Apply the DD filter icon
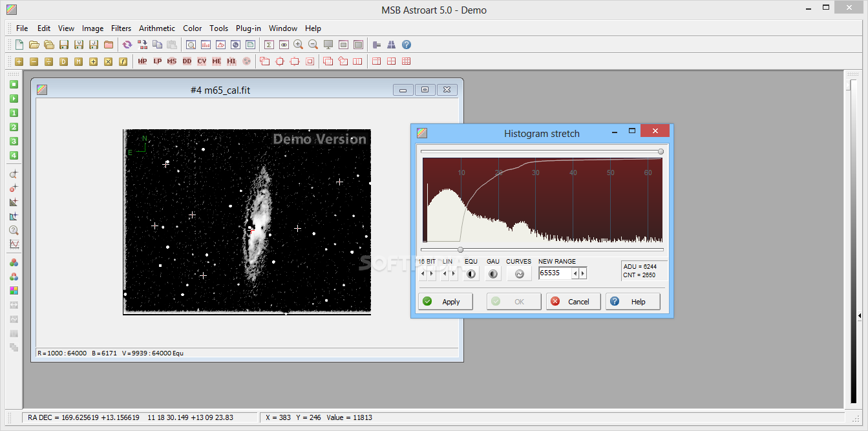868x431 pixels. click(187, 61)
